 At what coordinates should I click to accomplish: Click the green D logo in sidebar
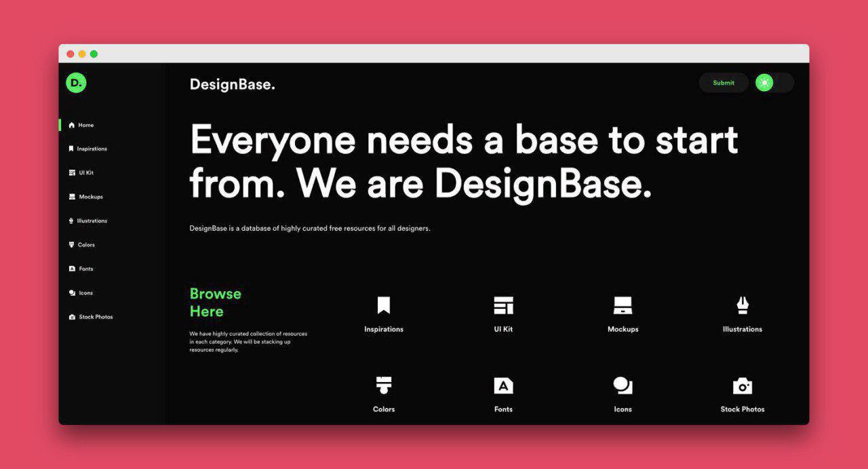coord(76,83)
